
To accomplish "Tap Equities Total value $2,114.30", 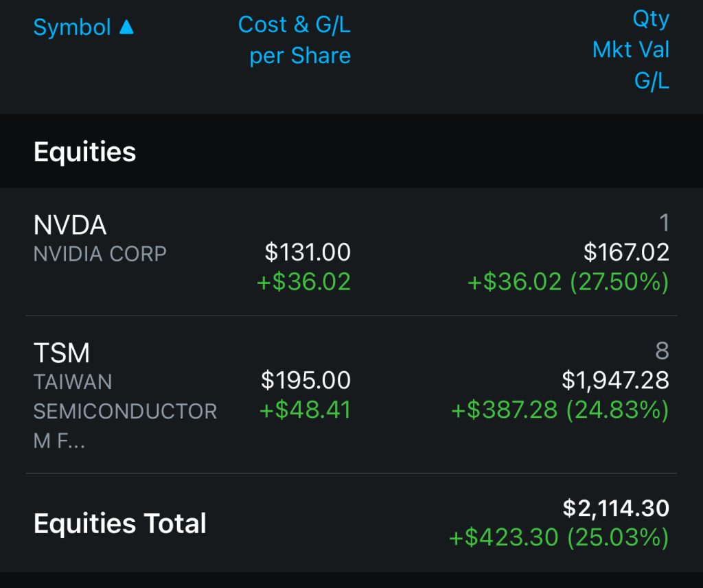I will (x=616, y=508).
